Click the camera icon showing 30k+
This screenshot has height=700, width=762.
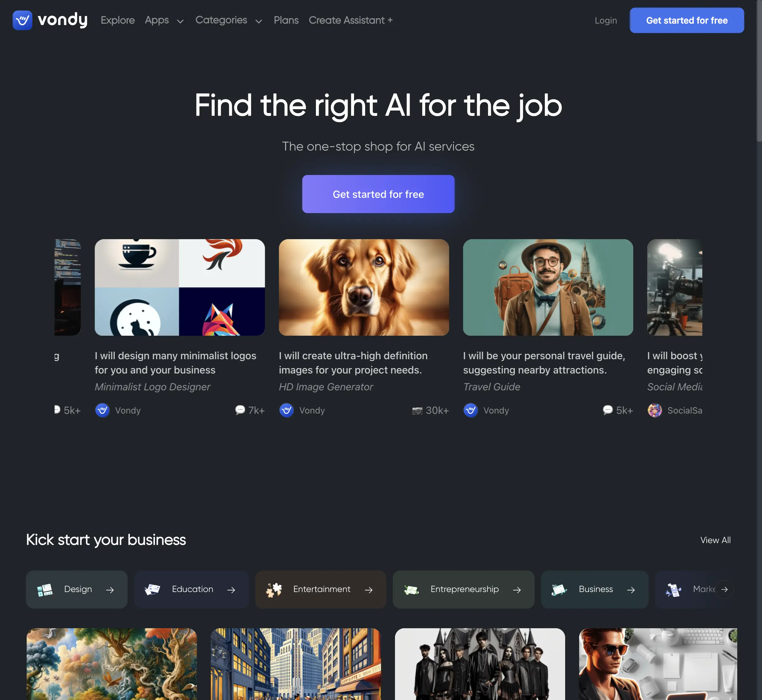(x=417, y=411)
